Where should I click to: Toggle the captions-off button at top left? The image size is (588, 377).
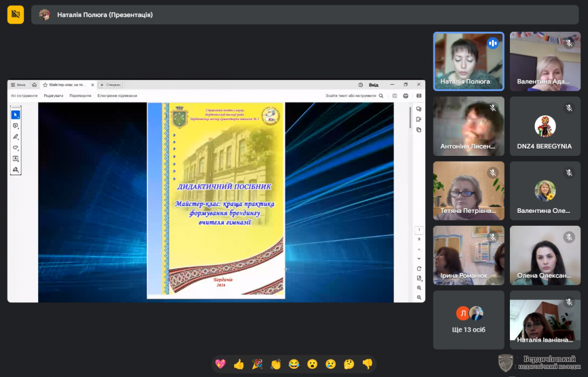pyautogui.click(x=16, y=15)
